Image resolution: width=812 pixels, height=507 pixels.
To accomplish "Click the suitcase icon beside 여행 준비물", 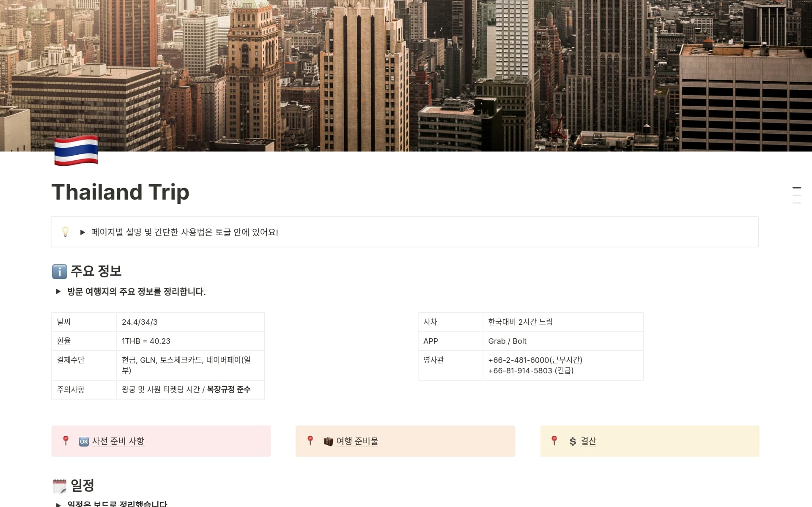I will [x=328, y=441].
